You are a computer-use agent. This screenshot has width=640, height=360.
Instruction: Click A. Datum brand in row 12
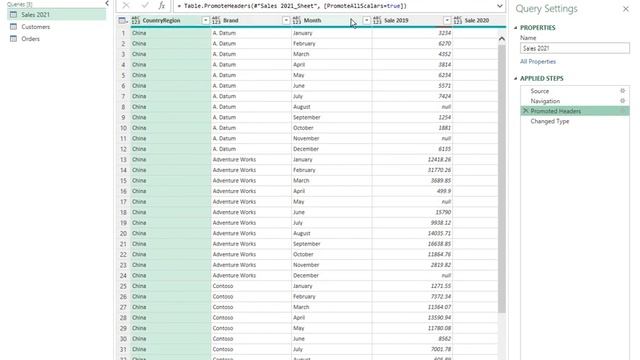tap(251, 149)
